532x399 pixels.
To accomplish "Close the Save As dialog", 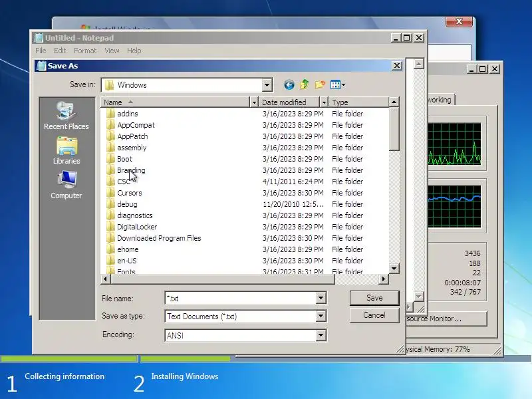I will (396, 65).
